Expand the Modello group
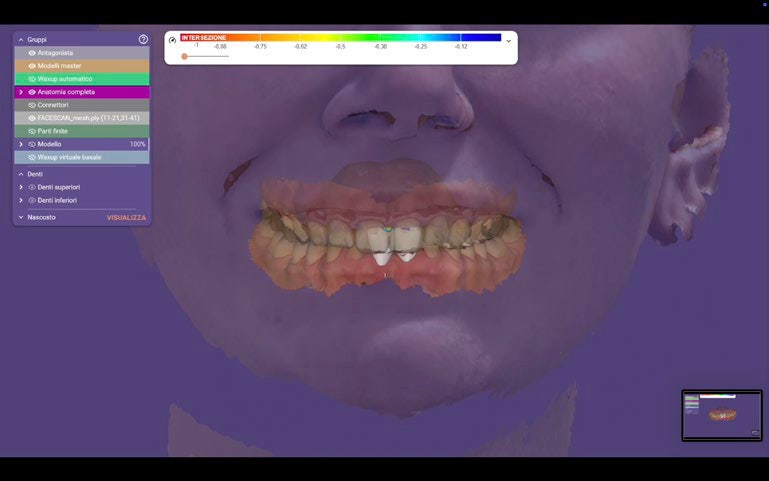 (x=21, y=144)
